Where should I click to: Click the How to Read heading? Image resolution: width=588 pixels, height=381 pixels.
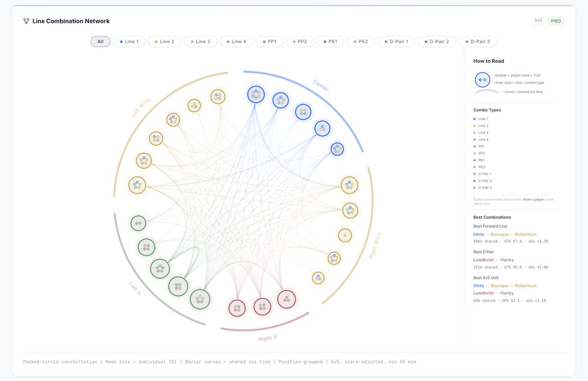pos(489,61)
